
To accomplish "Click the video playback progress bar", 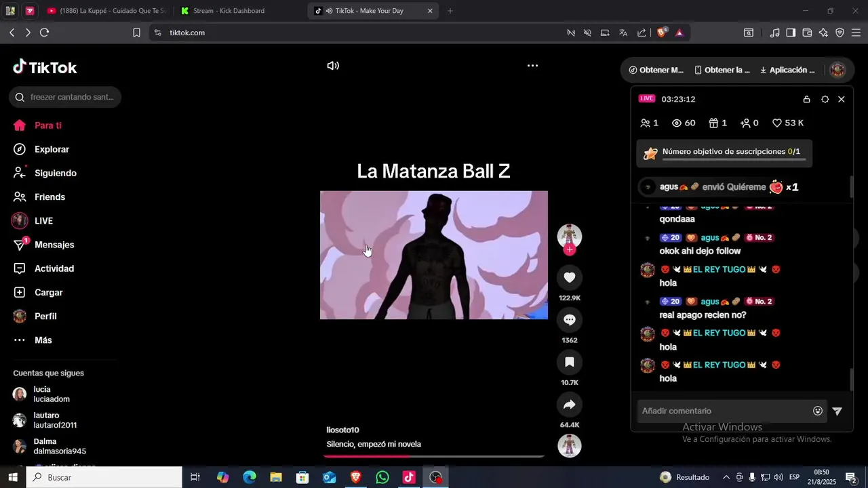I will click(x=435, y=456).
